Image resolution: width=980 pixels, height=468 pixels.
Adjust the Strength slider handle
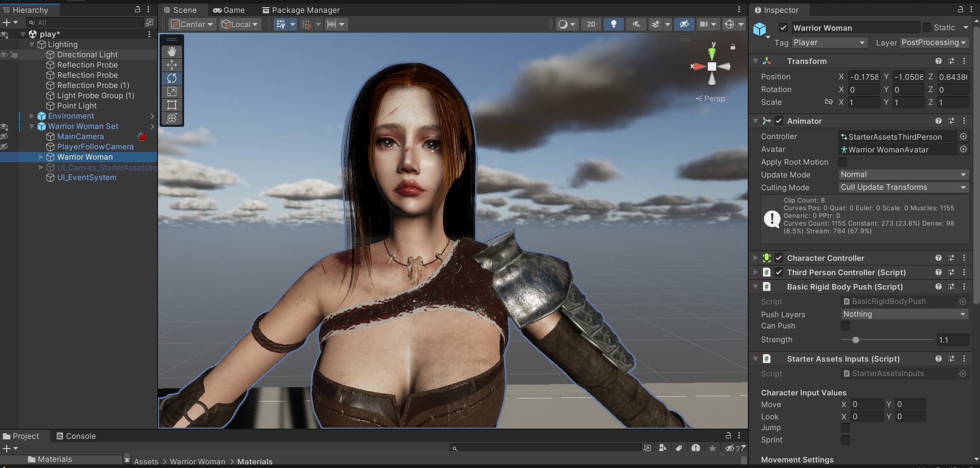pos(856,340)
